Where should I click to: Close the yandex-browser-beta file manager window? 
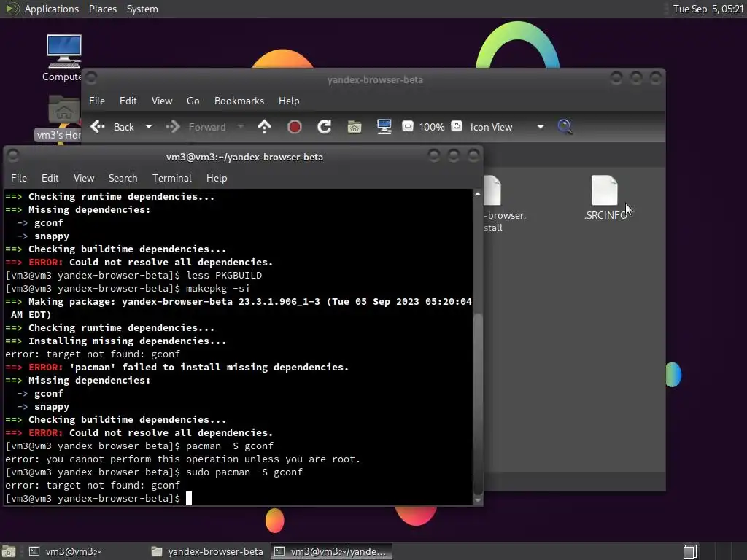(656, 77)
